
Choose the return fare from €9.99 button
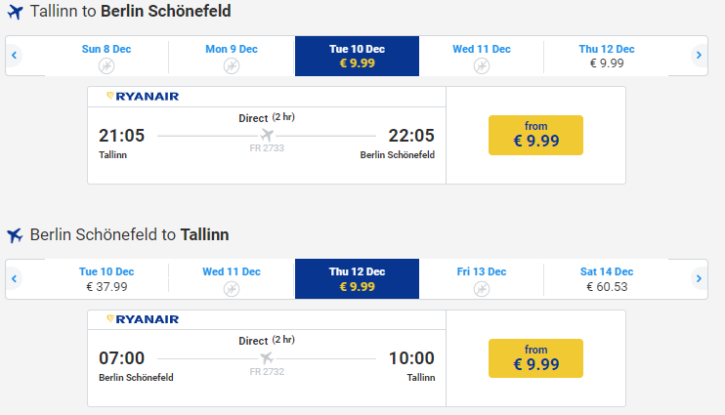535,358
